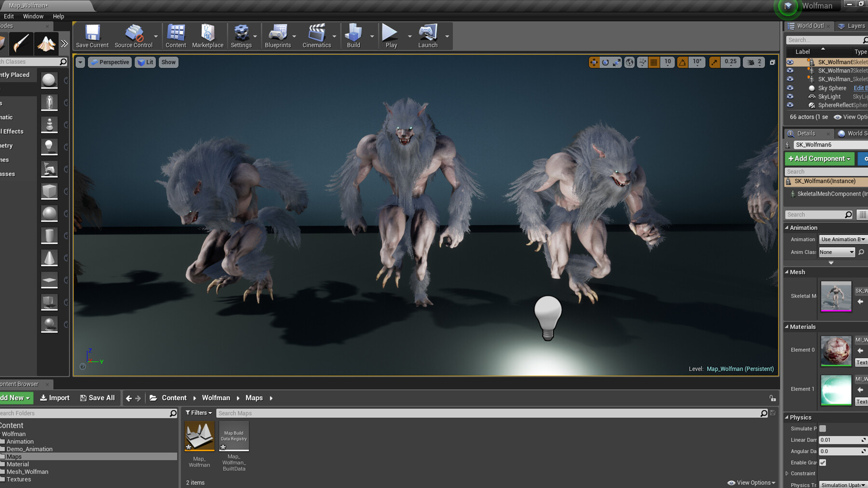Click the Show button in viewport
The width and height of the screenshot is (868, 488).
(x=168, y=62)
